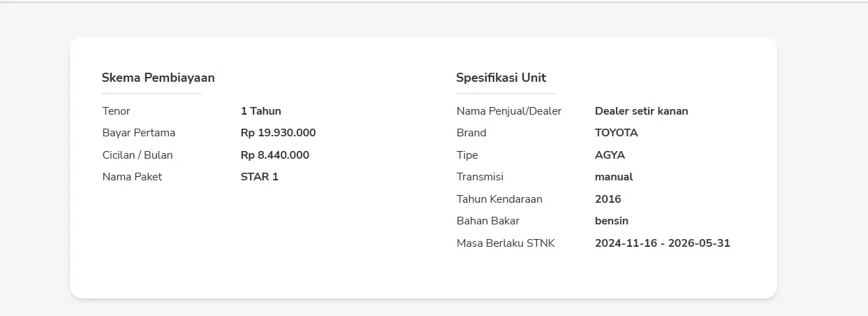Click the STAR 1 package name
The width and height of the screenshot is (868, 316).
click(x=259, y=177)
